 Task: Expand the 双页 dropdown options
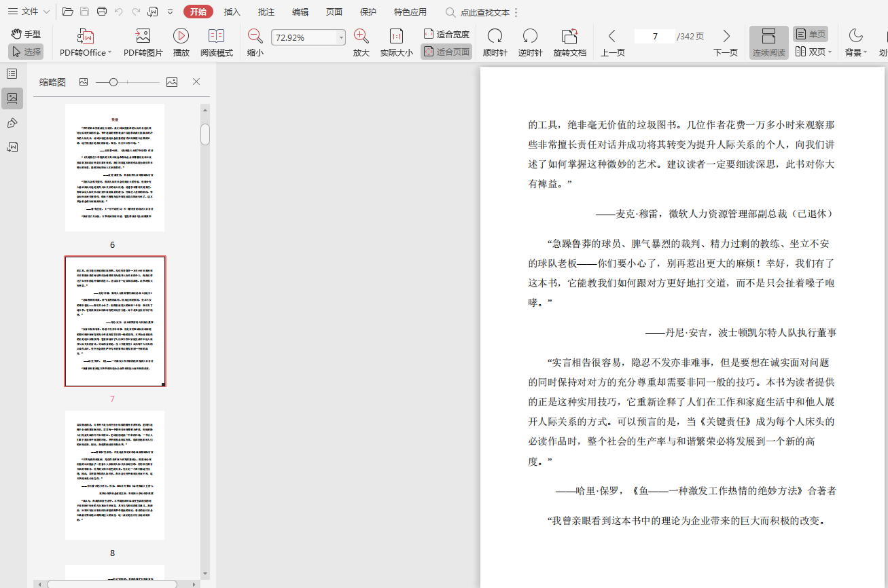pos(830,52)
